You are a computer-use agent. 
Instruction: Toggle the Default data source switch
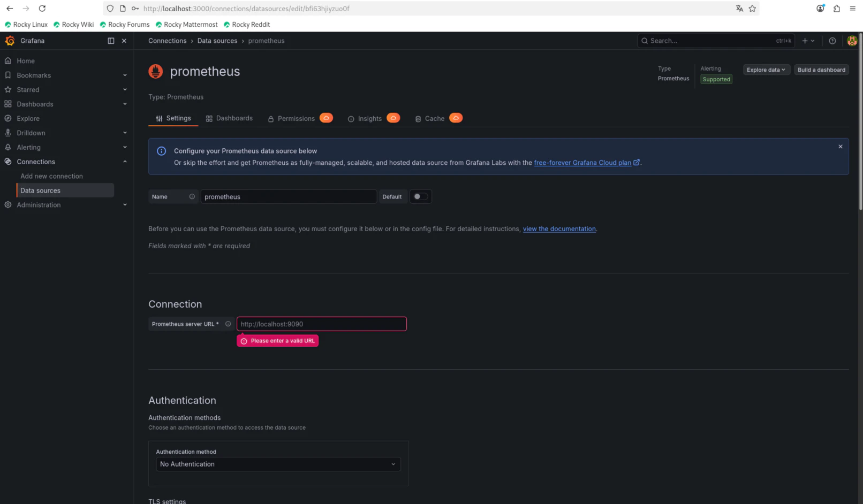pos(420,197)
